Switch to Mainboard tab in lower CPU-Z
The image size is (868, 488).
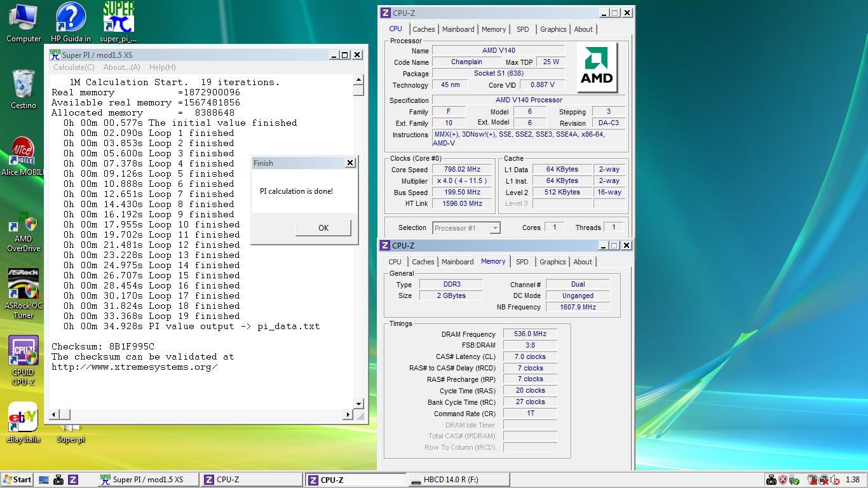click(458, 262)
